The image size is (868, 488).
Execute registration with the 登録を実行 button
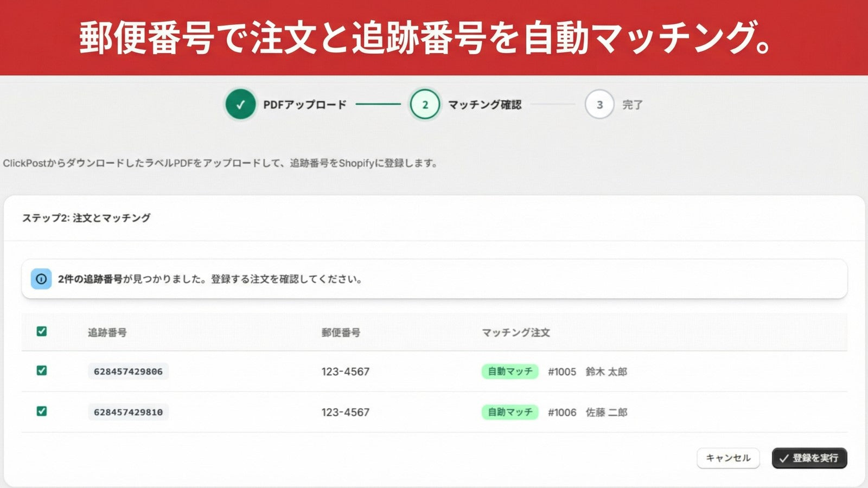(809, 458)
